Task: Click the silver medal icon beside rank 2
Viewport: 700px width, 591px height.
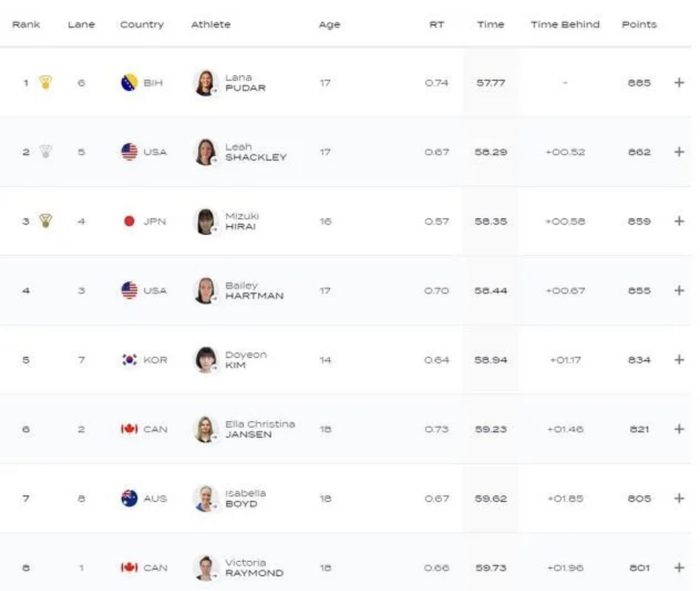Action: point(45,151)
